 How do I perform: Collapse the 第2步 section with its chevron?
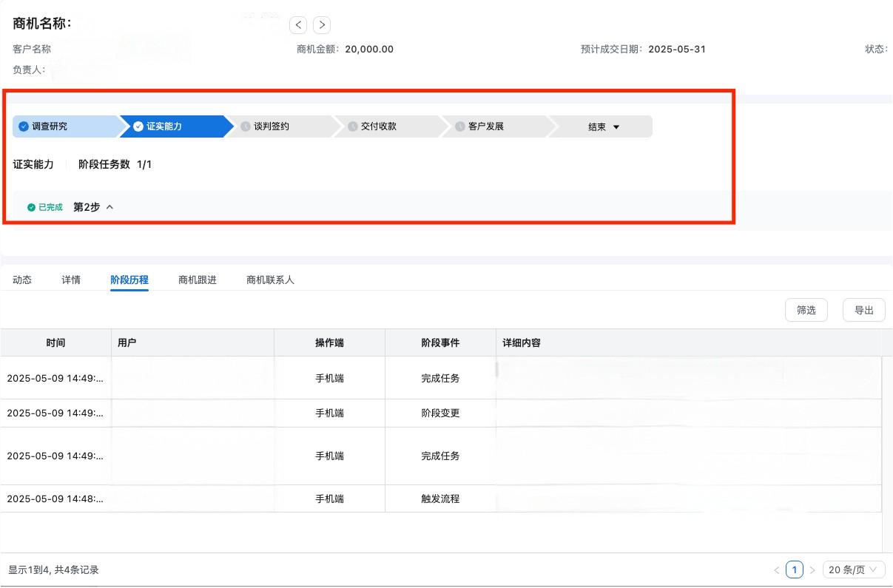click(109, 207)
